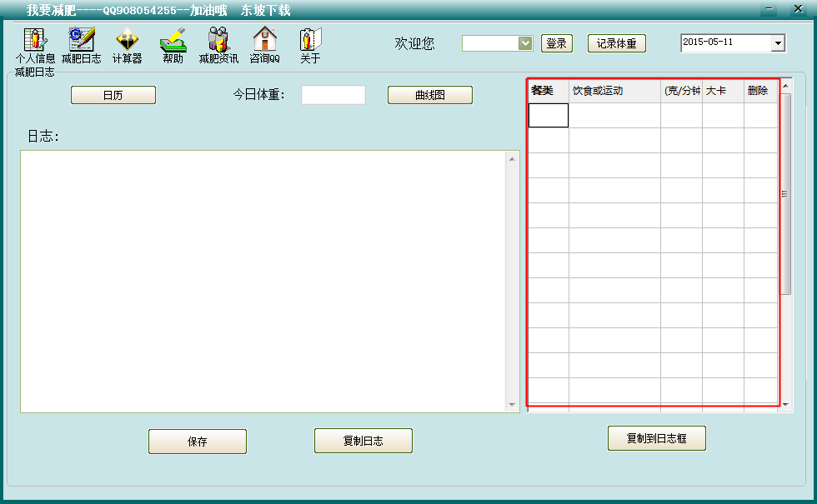
Task: Click the 记录体重 button
Action: pyautogui.click(x=616, y=43)
